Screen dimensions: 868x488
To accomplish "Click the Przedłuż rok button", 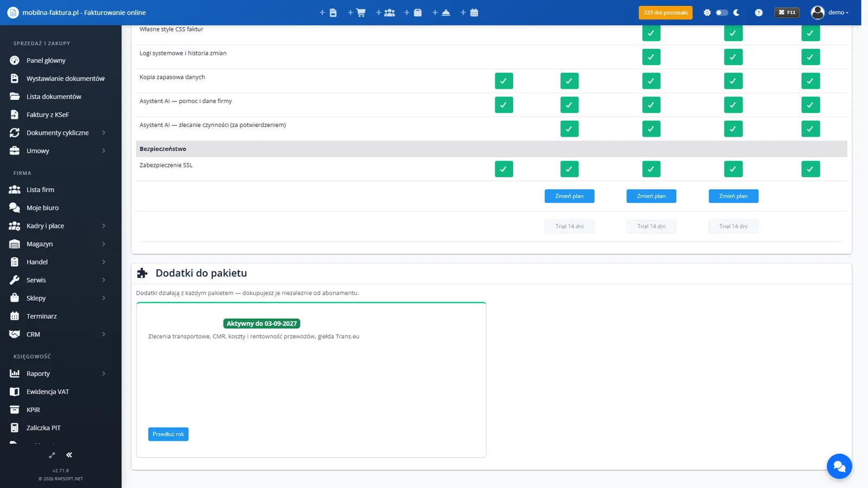I will tap(168, 434).
